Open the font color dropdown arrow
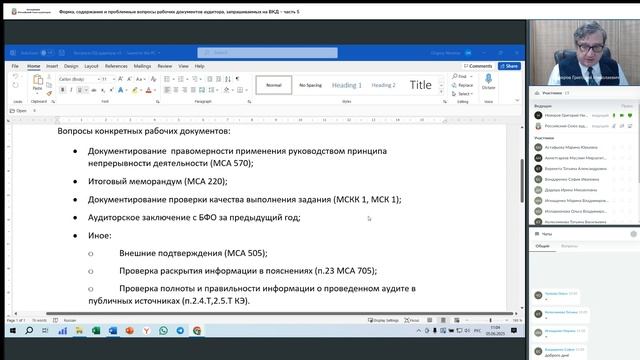Image resolution: width=640 pixels, height=360 pixels. click(x=154, y=90)
